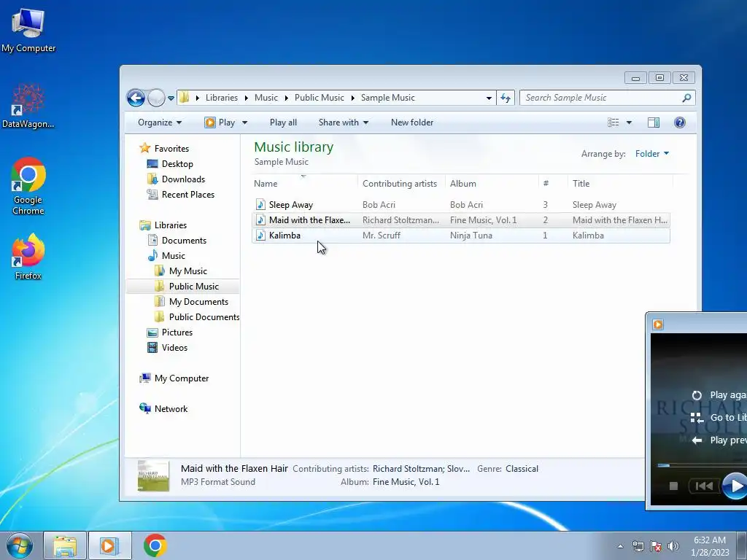Click Previous track in Media Player

tap(704, 486)
